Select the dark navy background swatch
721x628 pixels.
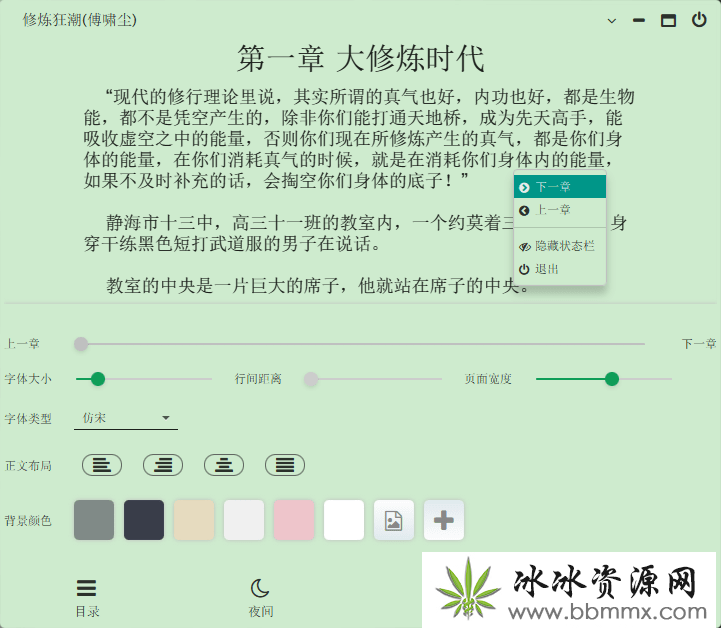pos(144,520)
